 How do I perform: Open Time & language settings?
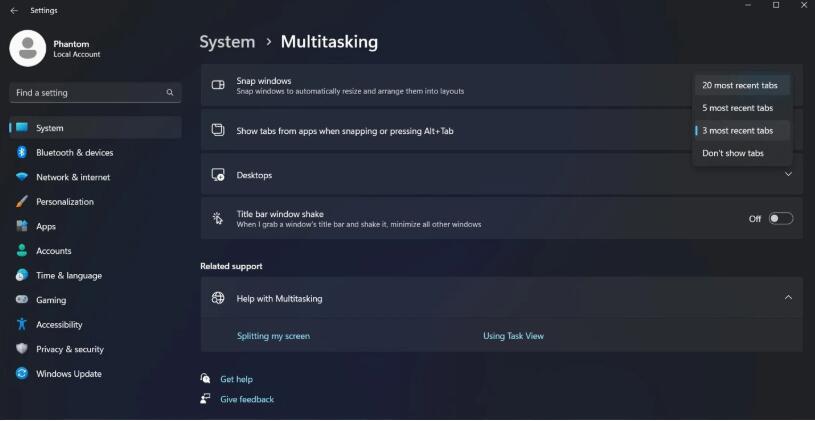coord(96,275)
